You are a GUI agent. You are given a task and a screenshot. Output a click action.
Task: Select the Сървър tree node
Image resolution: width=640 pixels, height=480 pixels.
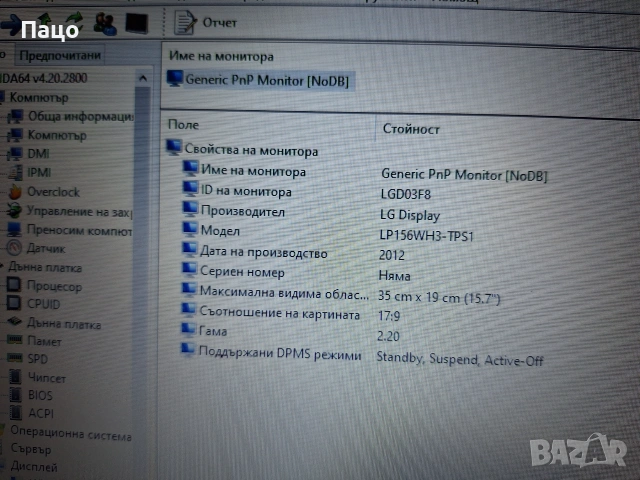29,449
